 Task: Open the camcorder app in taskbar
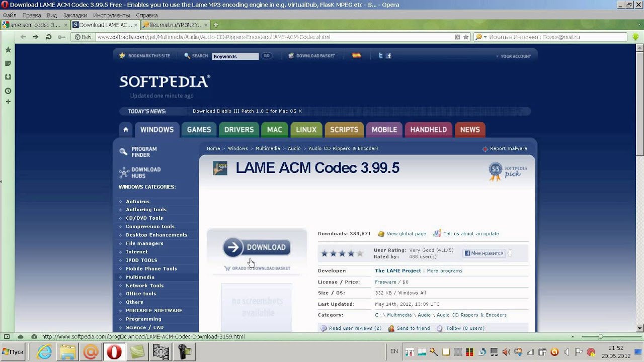[x=183, y=352]
